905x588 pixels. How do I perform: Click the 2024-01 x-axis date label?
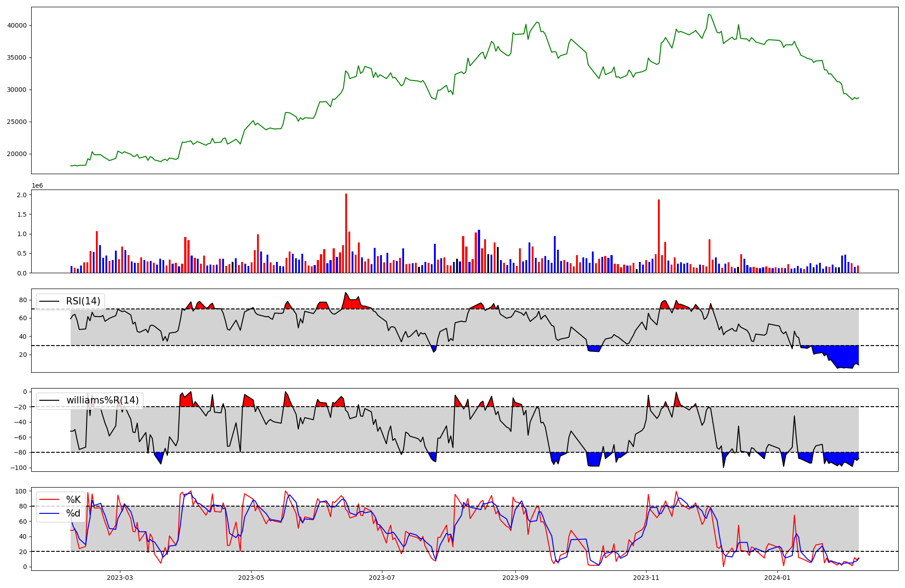pyautogui.click(x=777, y=578)
